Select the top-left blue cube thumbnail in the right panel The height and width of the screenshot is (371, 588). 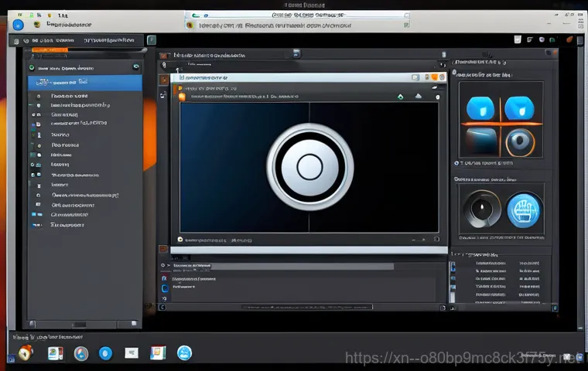[x=480, y=108]
